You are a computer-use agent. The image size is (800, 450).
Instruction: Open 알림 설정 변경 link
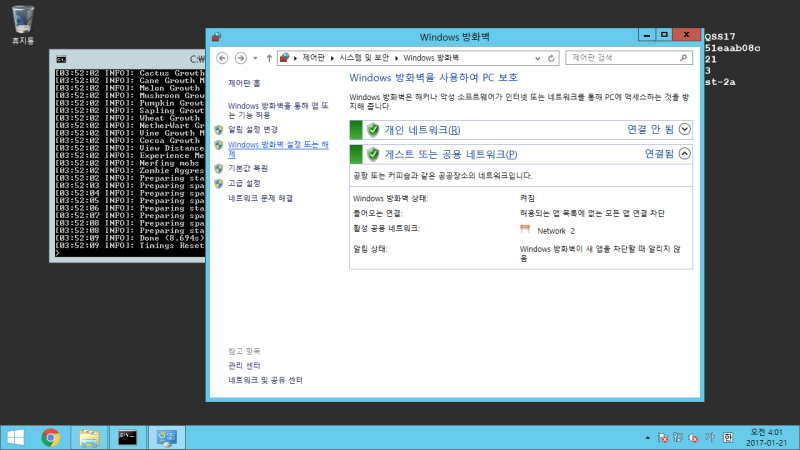click(253, 130)
